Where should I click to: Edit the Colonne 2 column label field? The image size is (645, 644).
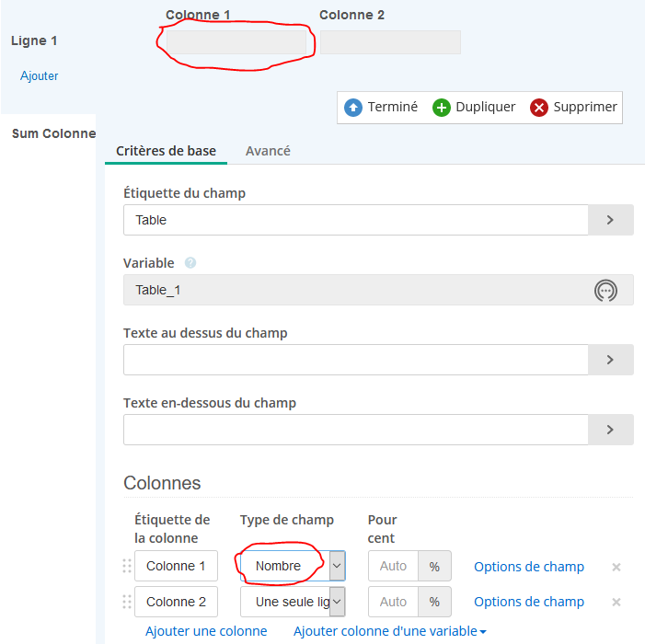tap(176, 602)
